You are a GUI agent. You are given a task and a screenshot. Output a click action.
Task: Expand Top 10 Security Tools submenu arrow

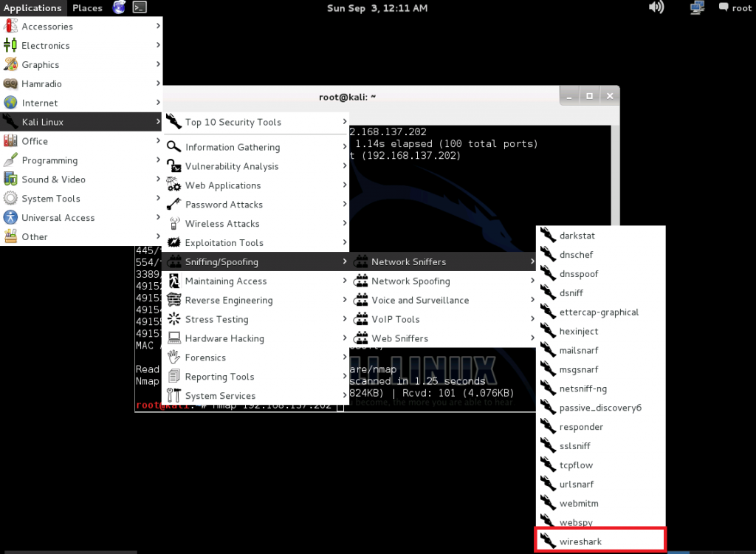(x=345, y=122)
